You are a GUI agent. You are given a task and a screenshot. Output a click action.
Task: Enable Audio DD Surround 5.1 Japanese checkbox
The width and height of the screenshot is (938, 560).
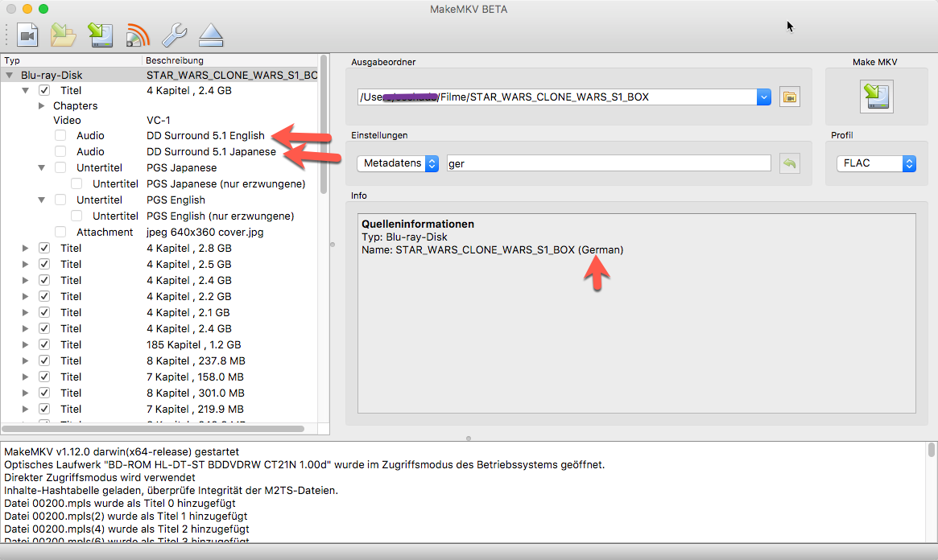[x=60, y=152]
